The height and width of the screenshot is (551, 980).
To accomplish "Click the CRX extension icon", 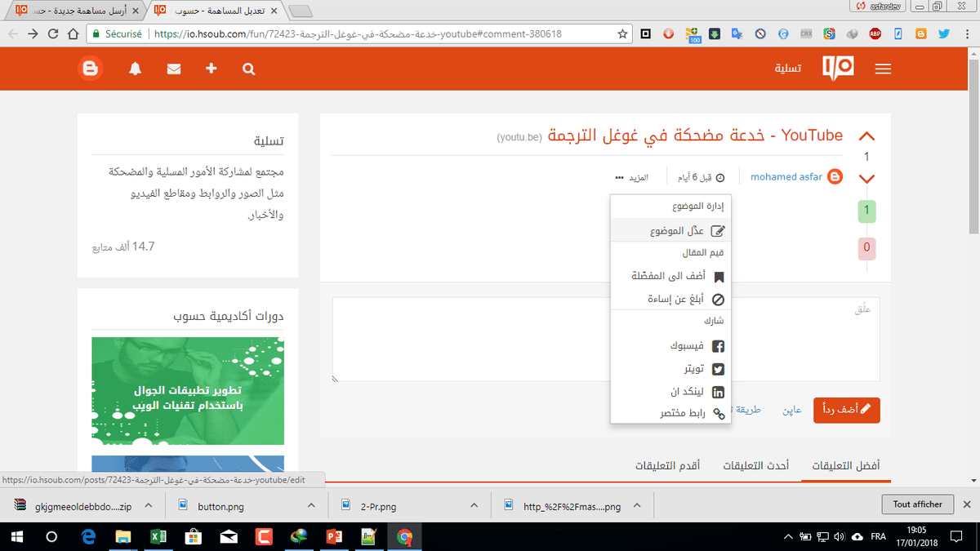I will point(805,34).
